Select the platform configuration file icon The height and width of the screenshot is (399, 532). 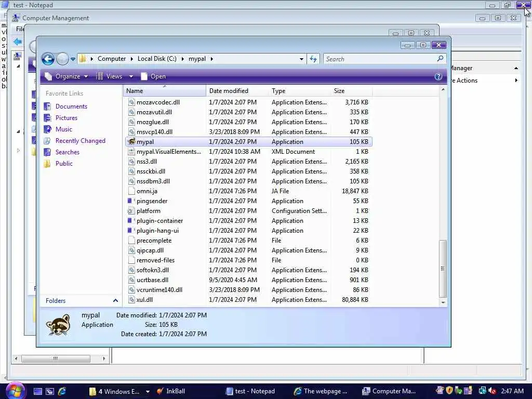pyautogui.click(x=131, y=211)
